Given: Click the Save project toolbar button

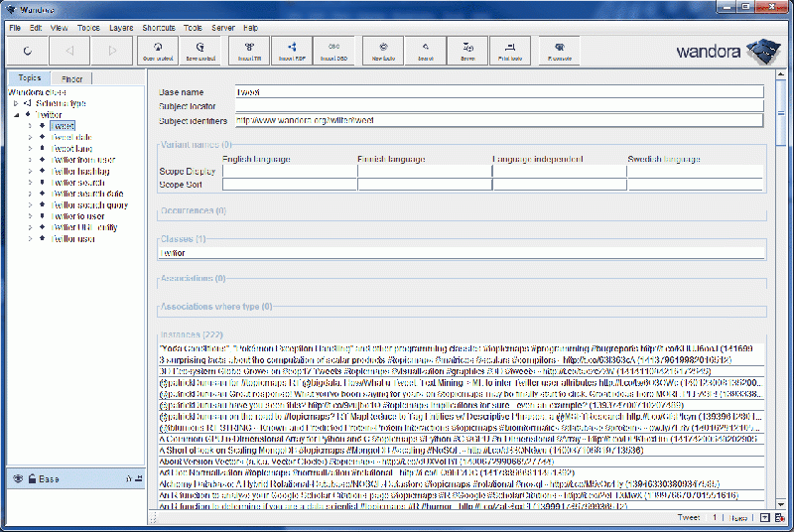Looking at the screenshot, I should pyautogui.click(x=199, y=50).
